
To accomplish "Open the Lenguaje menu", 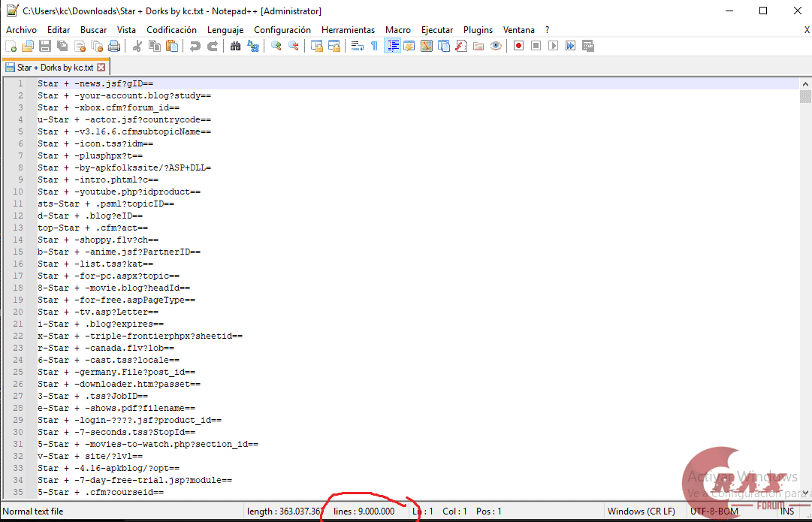I will click(x=225, y=30).
